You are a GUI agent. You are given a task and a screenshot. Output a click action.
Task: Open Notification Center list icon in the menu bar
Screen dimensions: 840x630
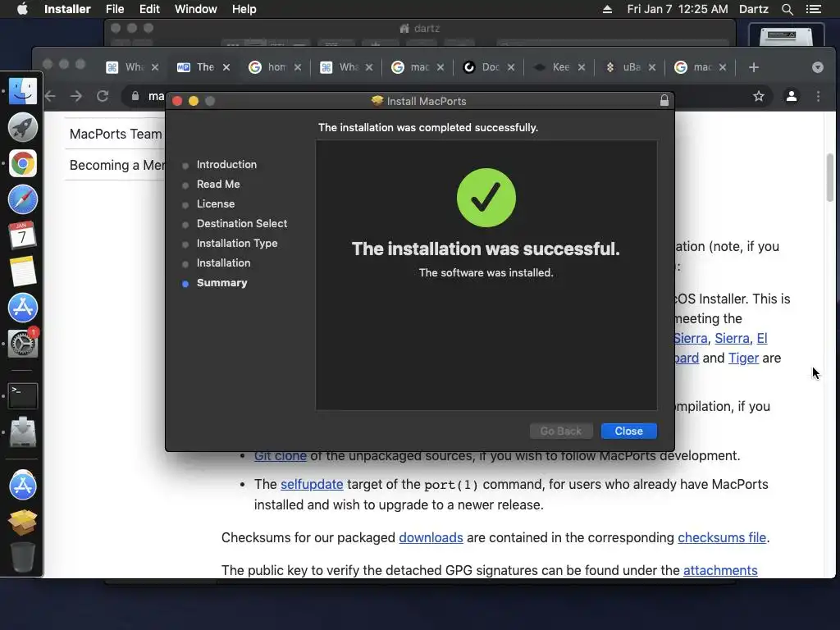813,9
